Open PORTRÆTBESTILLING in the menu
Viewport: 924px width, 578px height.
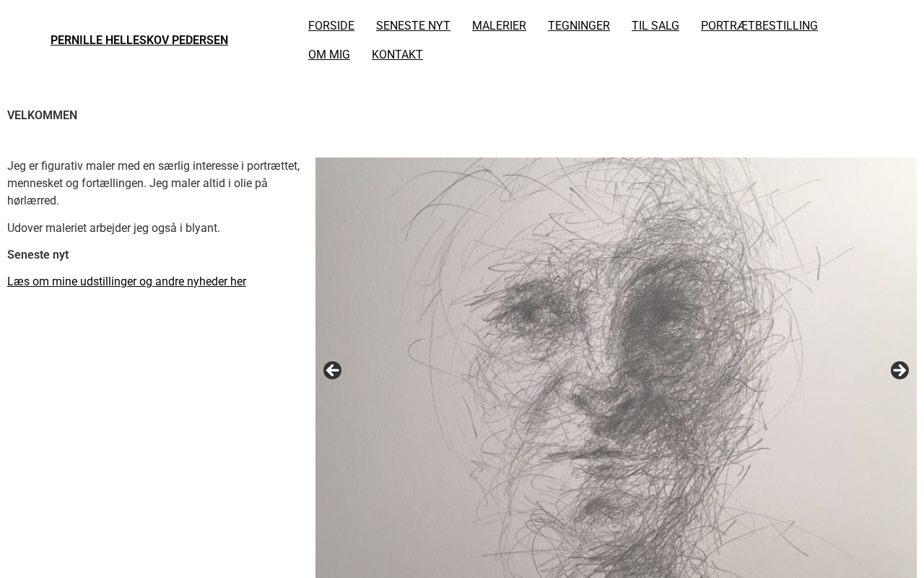759,26
